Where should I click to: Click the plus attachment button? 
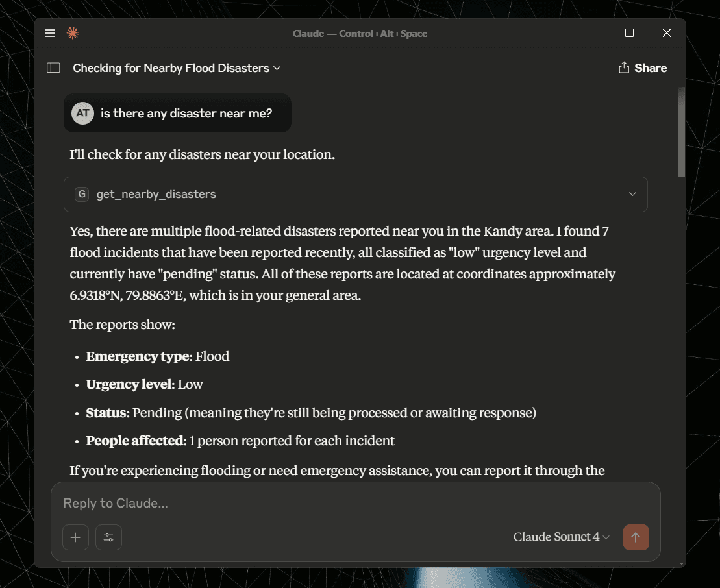[x=75, y=537]
